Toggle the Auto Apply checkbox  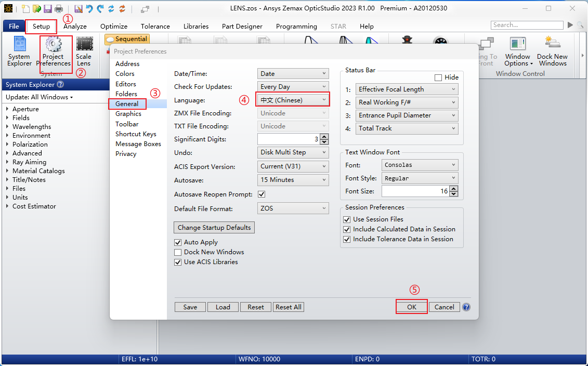point(178,243)
